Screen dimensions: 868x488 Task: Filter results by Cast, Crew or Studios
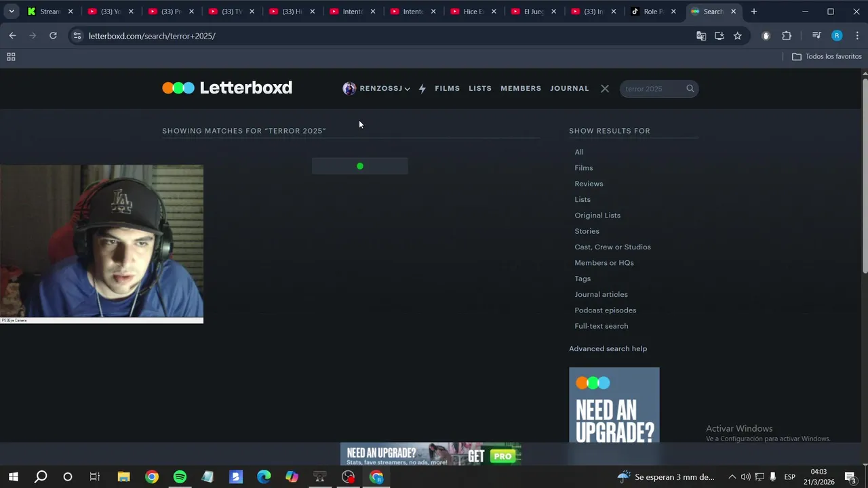[612, 247]
